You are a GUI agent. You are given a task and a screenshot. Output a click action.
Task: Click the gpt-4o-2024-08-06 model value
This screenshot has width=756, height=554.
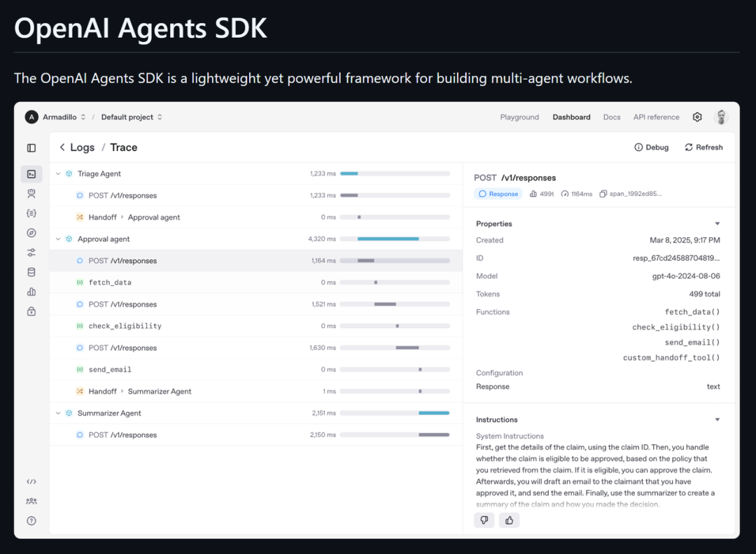click(686, 276)
